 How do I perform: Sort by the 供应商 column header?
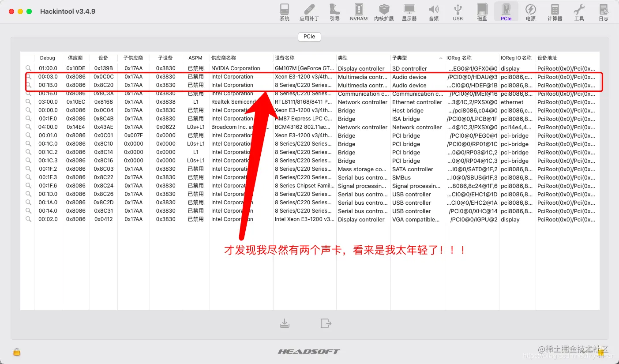[75, 58]
